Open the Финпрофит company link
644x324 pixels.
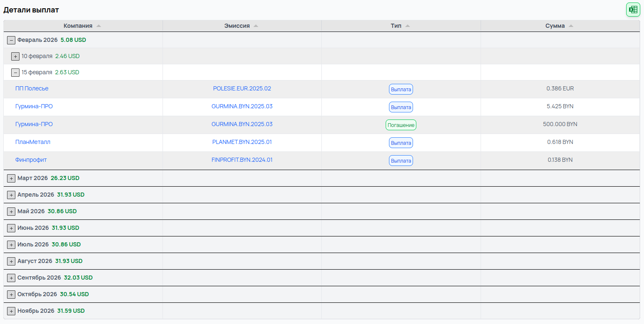(x=31, y=160)
